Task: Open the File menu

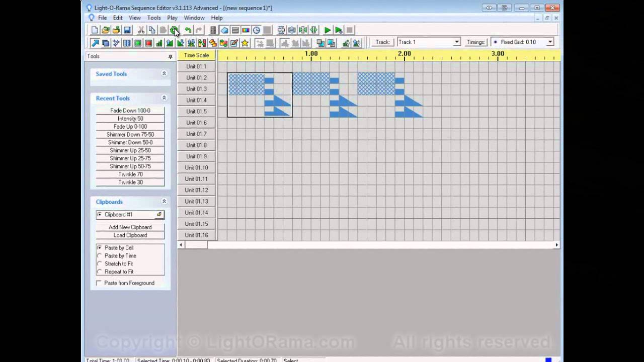Action: 102,18
